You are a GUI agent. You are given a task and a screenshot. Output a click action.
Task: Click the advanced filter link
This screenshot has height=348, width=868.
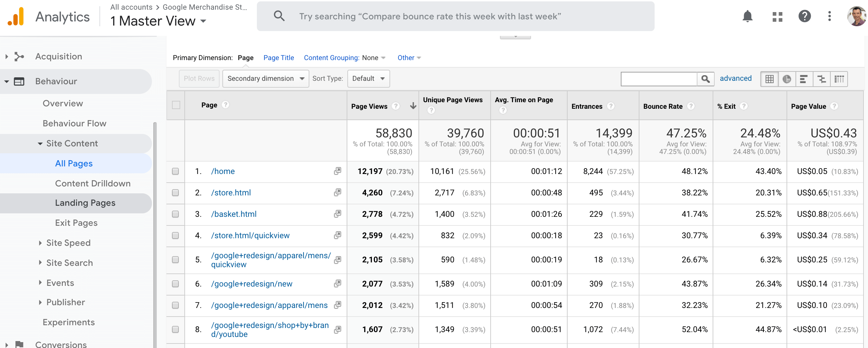coord(735,78)
